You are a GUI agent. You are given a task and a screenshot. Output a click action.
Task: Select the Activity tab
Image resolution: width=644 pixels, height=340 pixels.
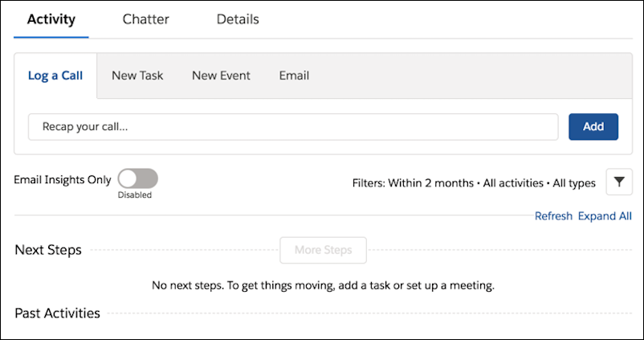click(51, 19)
